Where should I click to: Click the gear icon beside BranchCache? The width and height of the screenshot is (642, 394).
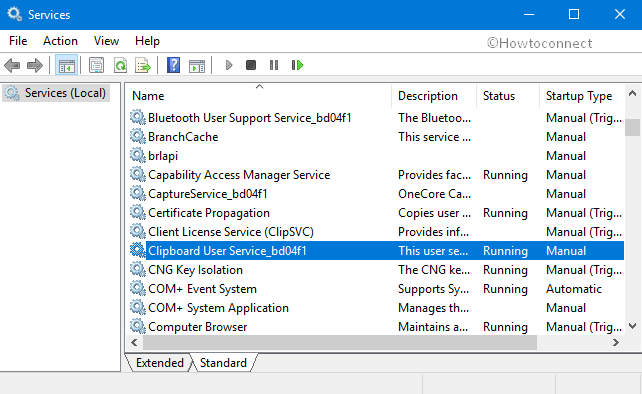(138, 136)
